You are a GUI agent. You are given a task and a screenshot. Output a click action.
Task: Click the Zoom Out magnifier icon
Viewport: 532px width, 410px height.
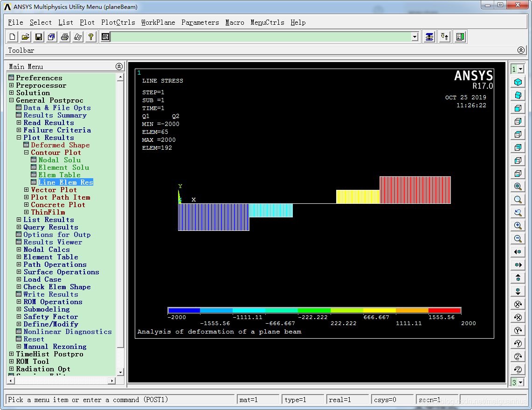[518, 239]
